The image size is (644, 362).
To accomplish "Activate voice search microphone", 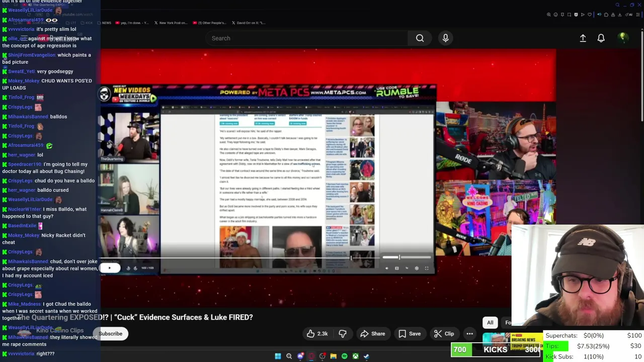I will pos(445,38).
